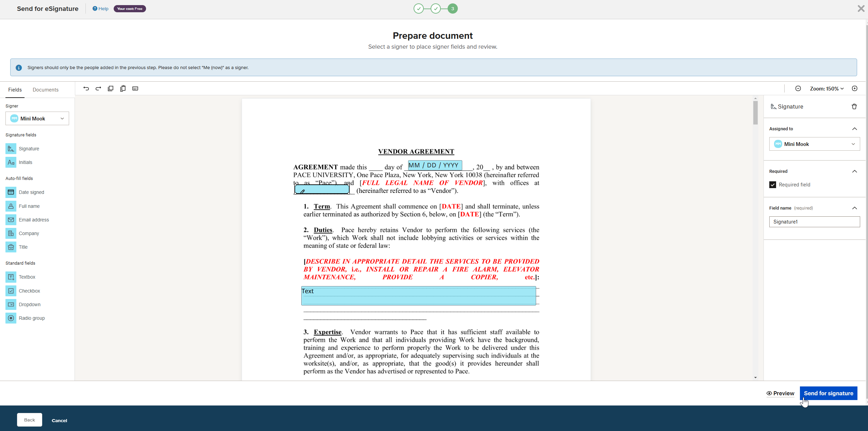Screen dimensions: 868x431
Task: Click the document vertical scrollbar thumb
Action: [755, 112]
